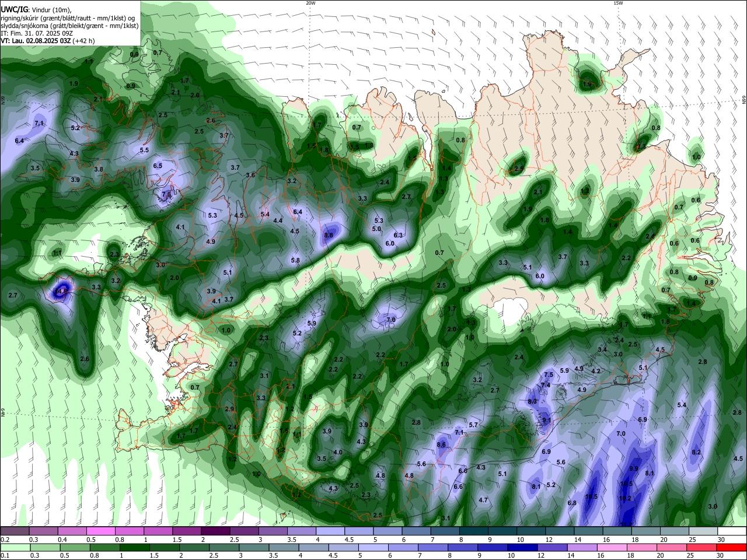Image resolution: width=747 pixels, height=560 pixels.
Task: Click the '20W' longitude label
Action: (x=310, y=3)
